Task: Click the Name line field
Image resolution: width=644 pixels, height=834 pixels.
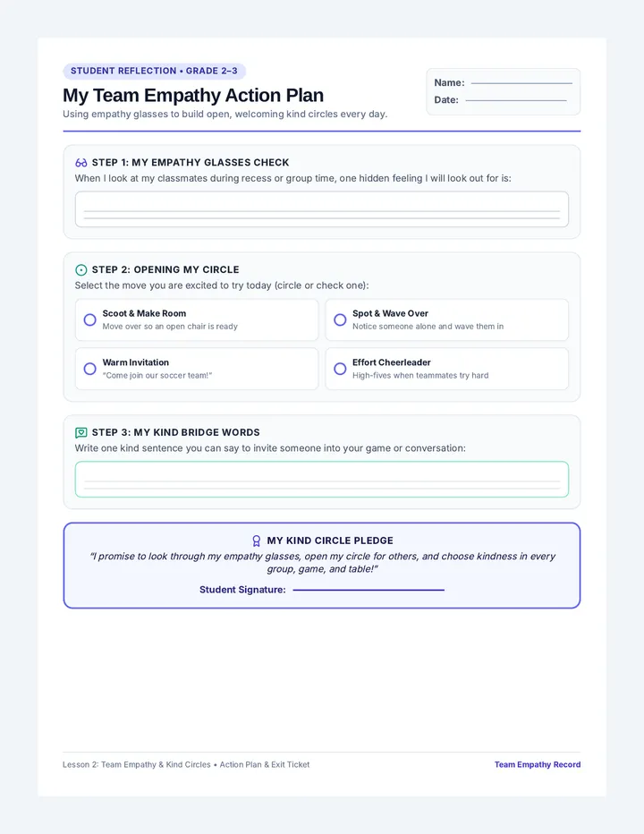Action: pos(521,83)
